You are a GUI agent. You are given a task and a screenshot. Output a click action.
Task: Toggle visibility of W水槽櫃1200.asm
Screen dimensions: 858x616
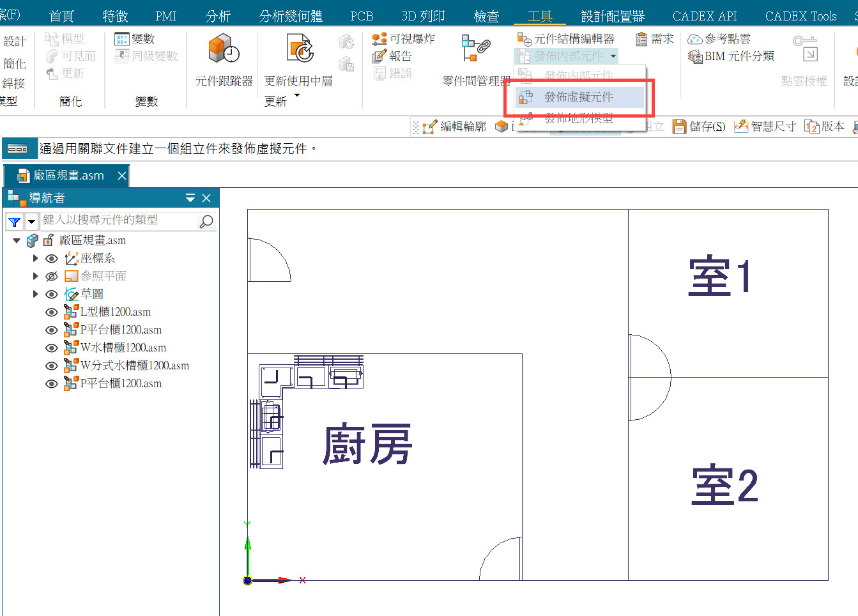coord(52,348)
